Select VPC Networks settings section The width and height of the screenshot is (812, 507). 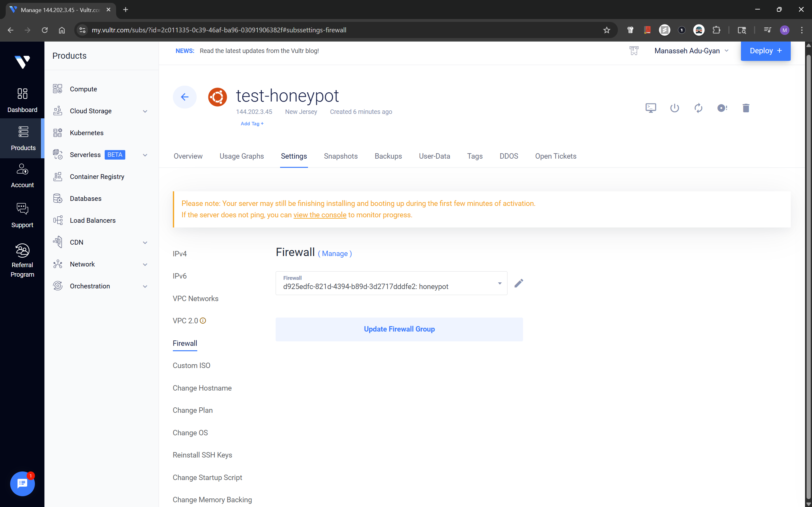(x=195, y=299)
